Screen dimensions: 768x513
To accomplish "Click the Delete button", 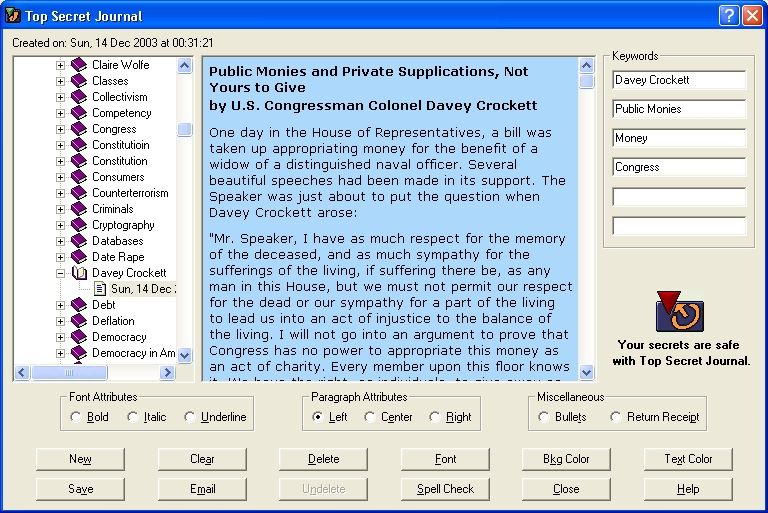I will click(x=323, y=459).
